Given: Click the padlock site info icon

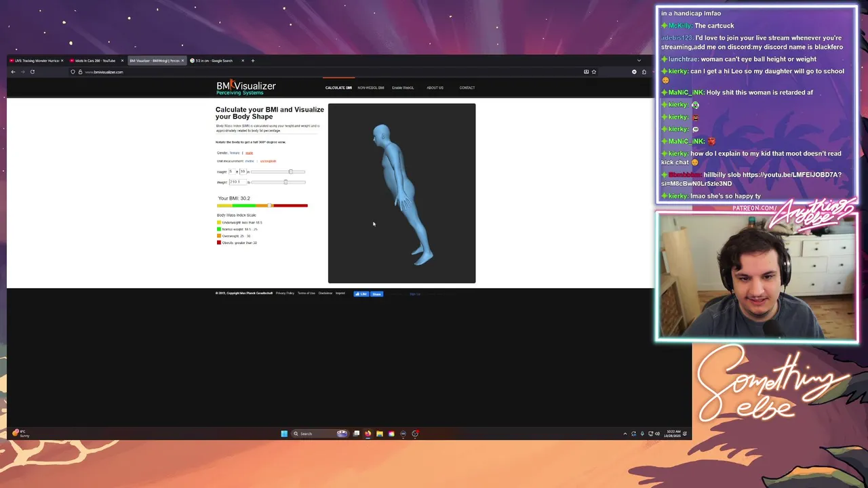Looking at the screenshot, I should pyautogui.click(x=80, y=72).
